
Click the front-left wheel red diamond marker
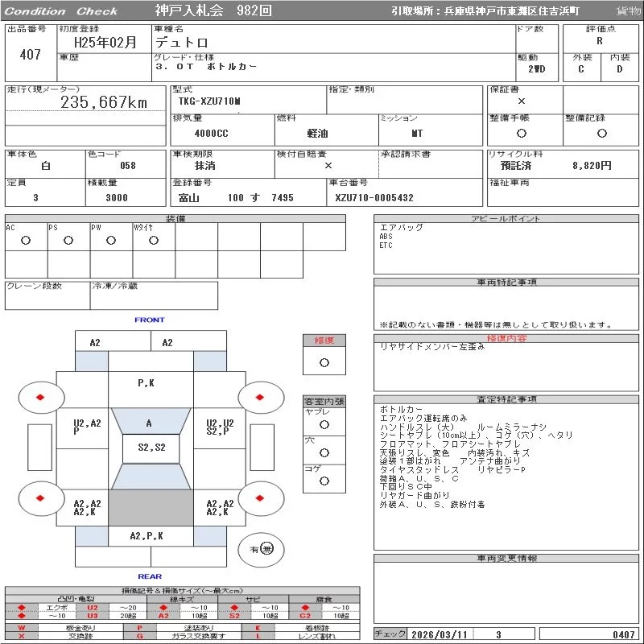coord(39,396)
